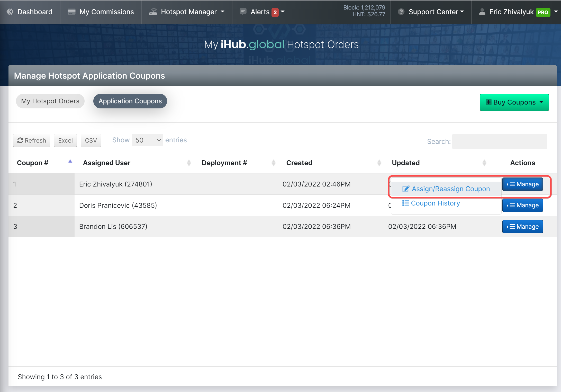Click the green PRO badge
Viewport: 561px width, 392px height.
(x=543, y=12)
